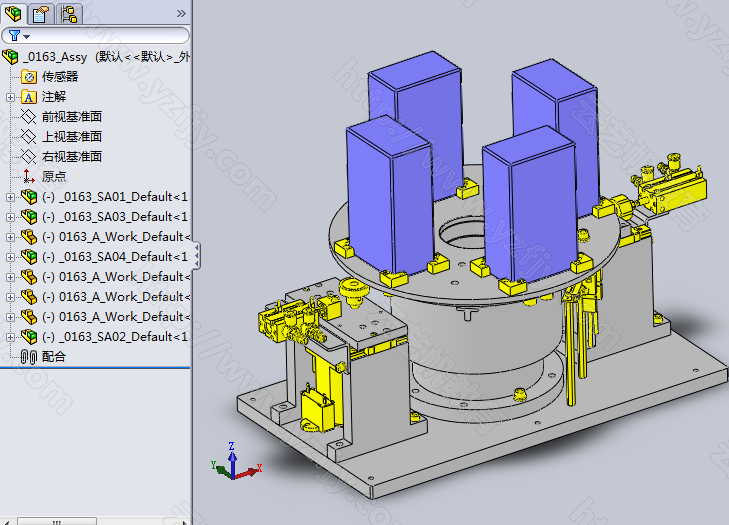The width and height of the screenshot is (729, 525).
Task: Expand the panel tabs with the chevron arrows
Action: pyautogui.click(x=181, y=14)
